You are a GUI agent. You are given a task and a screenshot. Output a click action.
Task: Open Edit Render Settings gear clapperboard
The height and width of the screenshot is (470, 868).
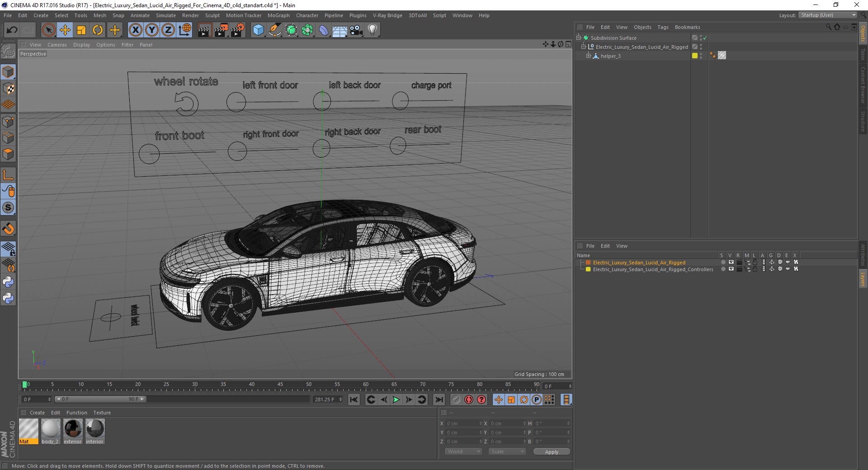tap(238, 30)
